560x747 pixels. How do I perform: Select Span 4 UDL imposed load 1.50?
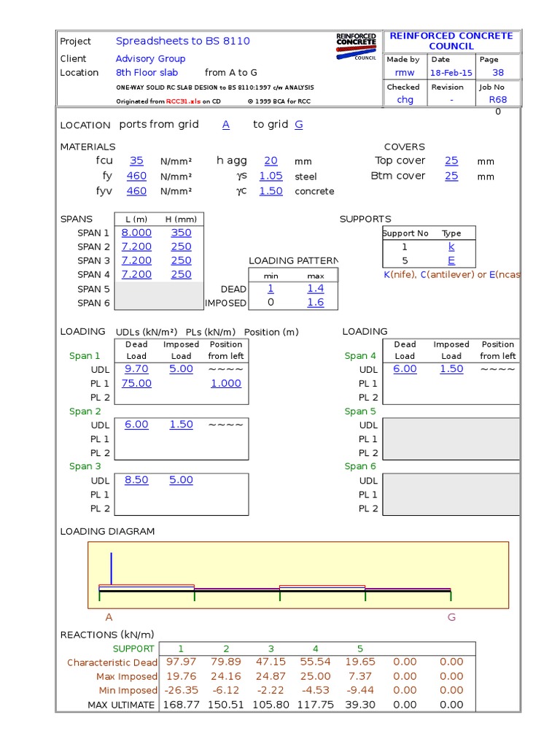[x=451, y=369]
